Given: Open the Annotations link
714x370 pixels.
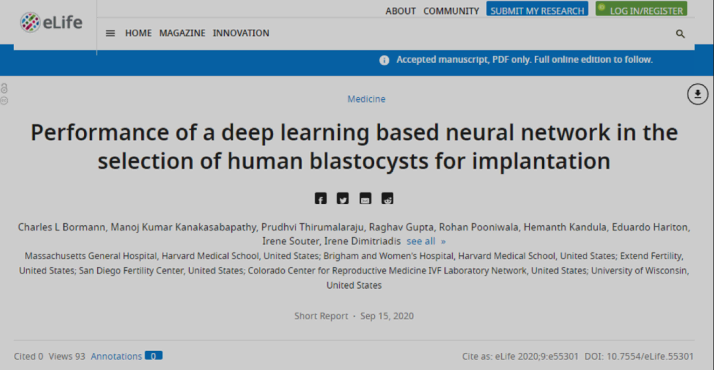Looking at the screenshot, I should coord(116,356).
